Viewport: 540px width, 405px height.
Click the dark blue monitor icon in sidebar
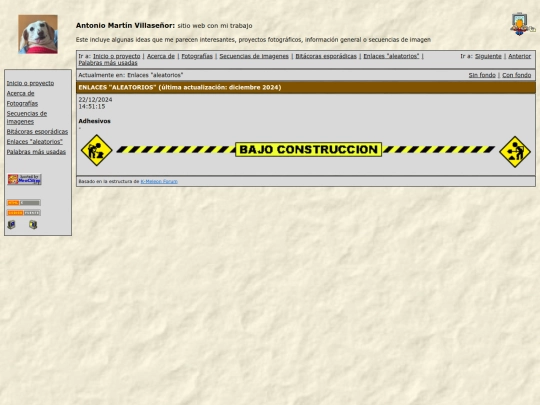tap(11, 225)
